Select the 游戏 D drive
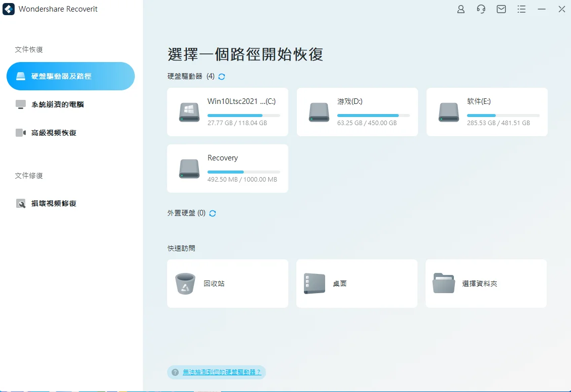 coord(357,111)
